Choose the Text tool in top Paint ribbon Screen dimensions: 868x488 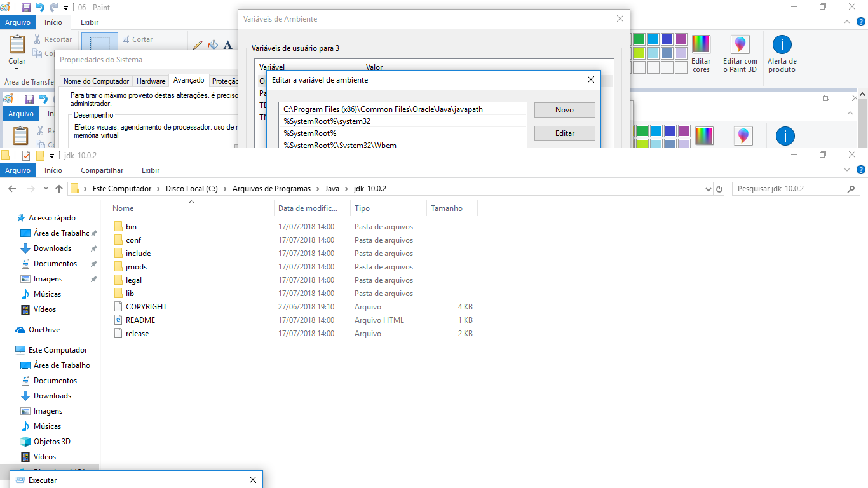point(227,45)
